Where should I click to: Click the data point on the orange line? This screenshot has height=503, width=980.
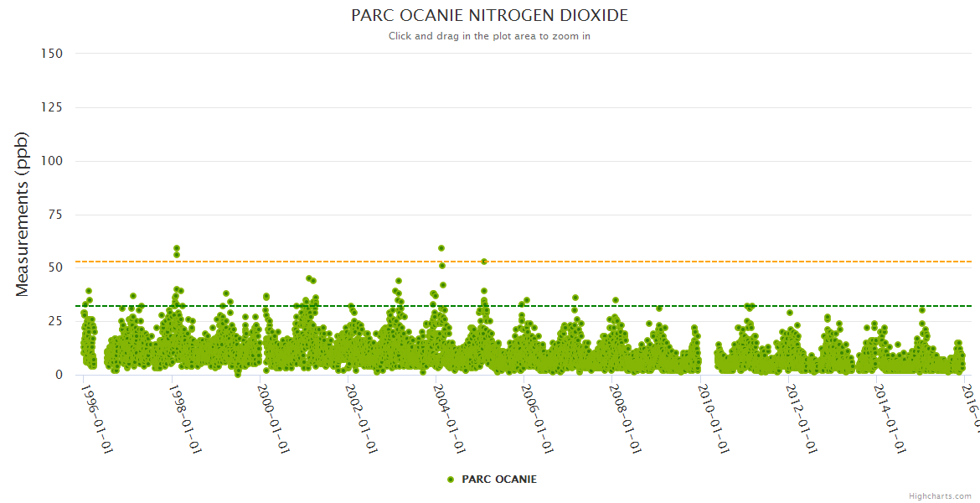484,262
